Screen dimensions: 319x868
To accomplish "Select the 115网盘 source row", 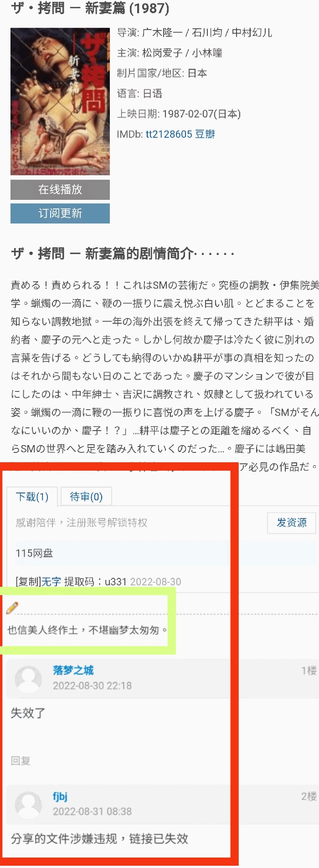I will 165,553.
